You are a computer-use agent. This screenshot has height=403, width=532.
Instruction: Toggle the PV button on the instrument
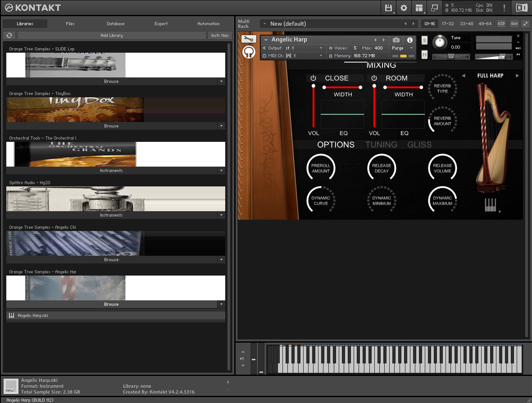pyautogui.click(x=518, y=54)
